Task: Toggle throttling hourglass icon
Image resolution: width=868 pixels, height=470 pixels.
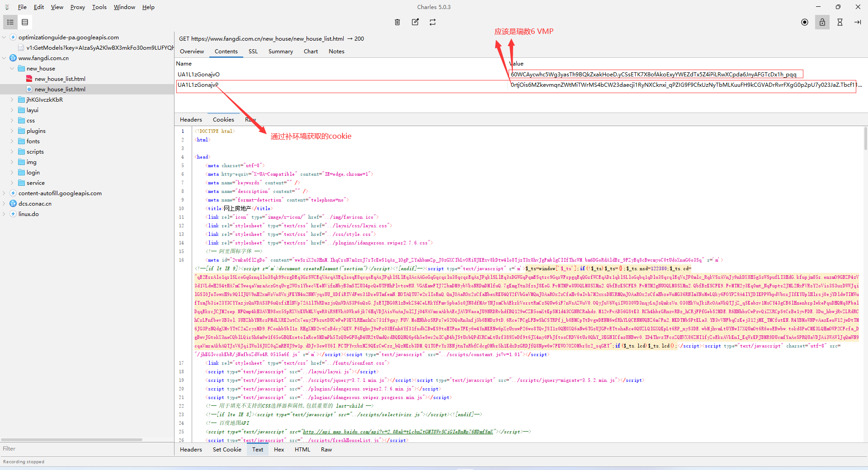Action: (x=840, y=22)
